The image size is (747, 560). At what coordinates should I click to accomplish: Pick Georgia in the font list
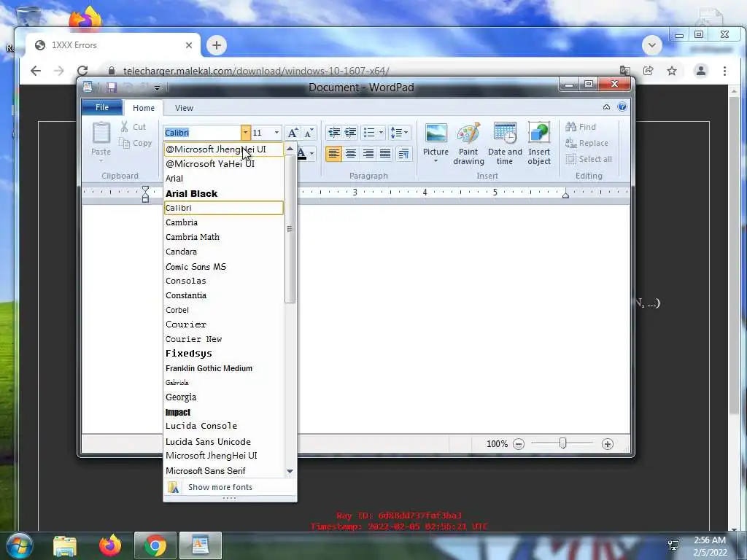[223, 397]
